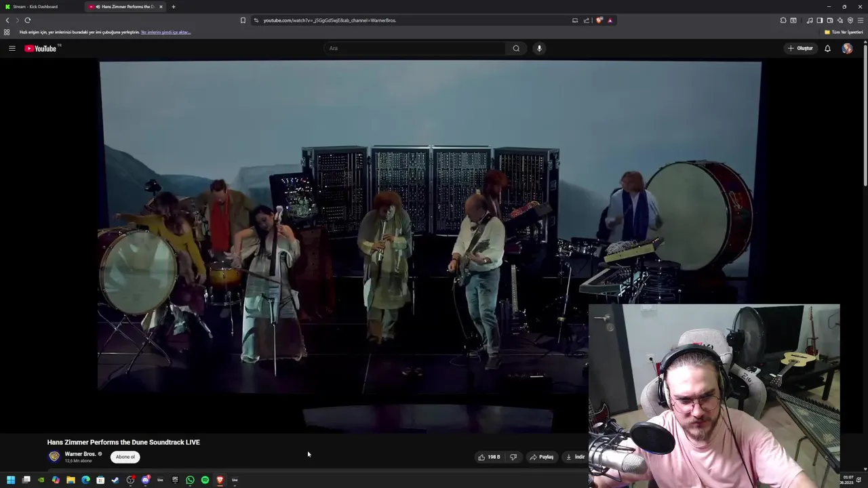This screenshot has height=488, width=868.
Task: Like the video showing 198 B
Action: (489, 457)
